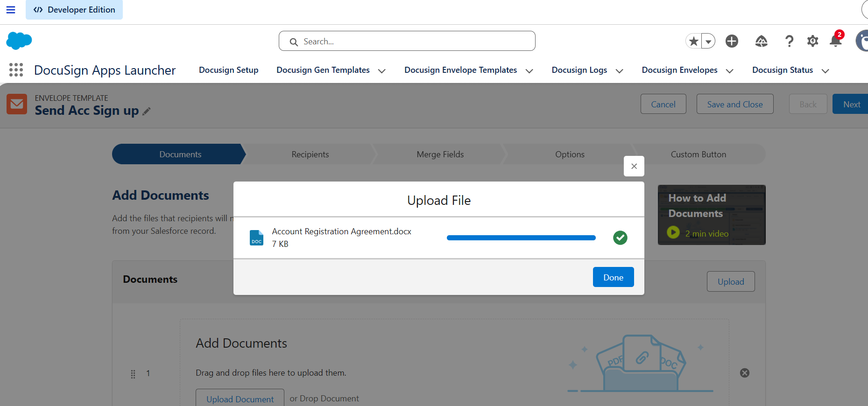
Task: Click the favorites star icon
Action: [x=693, y=41]
